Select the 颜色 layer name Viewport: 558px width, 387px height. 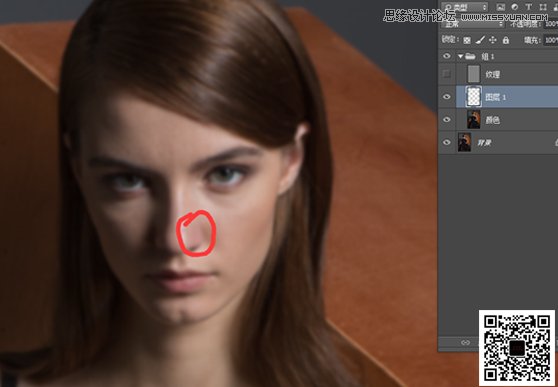coord(493,120)
